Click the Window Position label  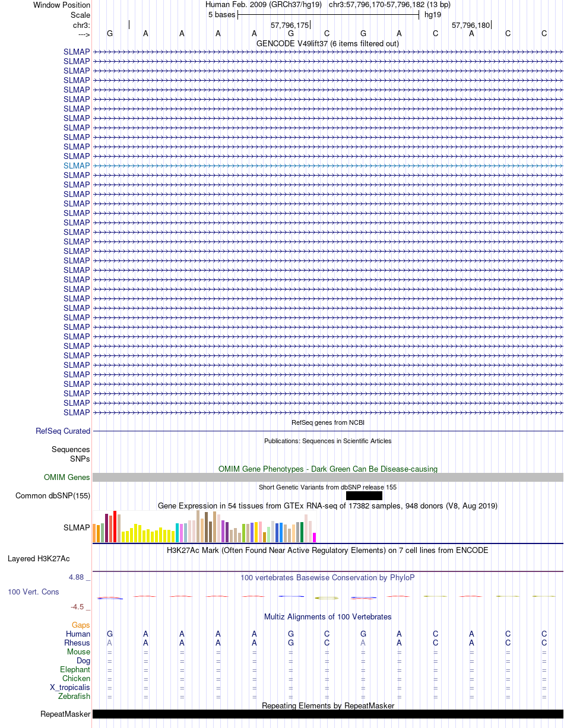tap(62, 5)
